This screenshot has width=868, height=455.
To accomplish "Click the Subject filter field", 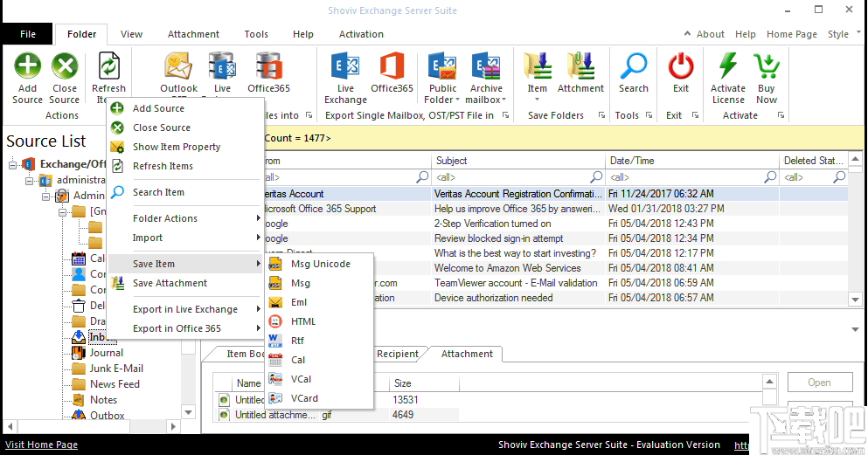I will point(517,177).
